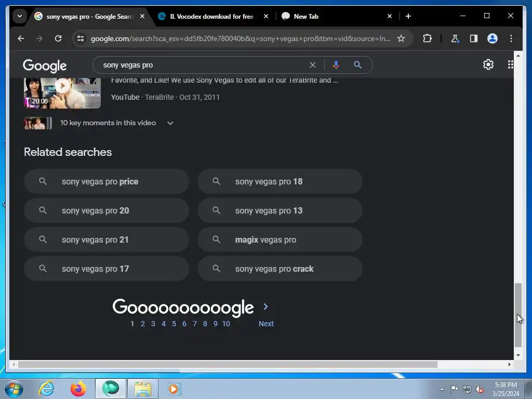
Task: Click the scrollbar up arrow
Action: tap(518, 55)
